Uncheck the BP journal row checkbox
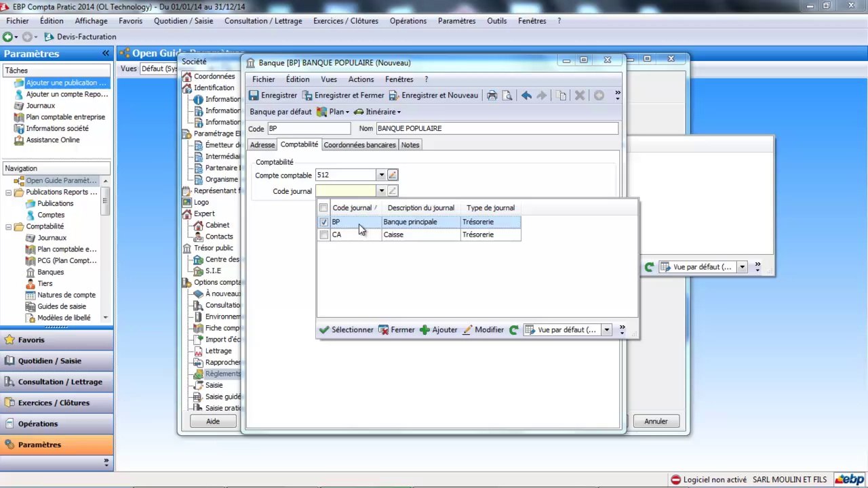Screen dimensions: 868x488 click(323, 222)
